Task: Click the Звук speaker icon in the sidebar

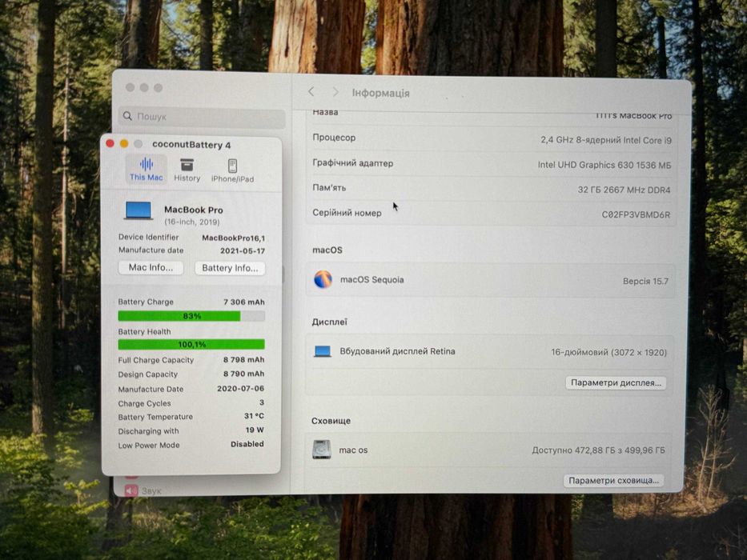Action: click(x=131, y=490)
